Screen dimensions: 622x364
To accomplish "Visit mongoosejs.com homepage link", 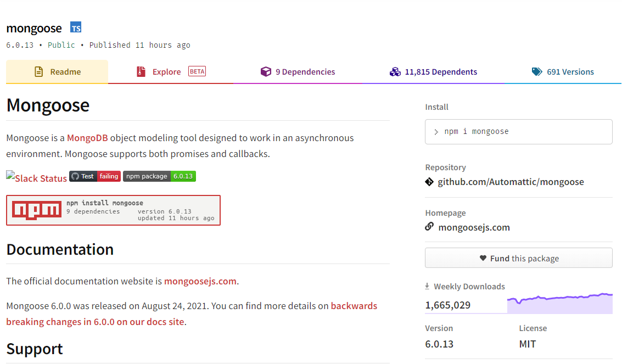I will click(474, 228).
